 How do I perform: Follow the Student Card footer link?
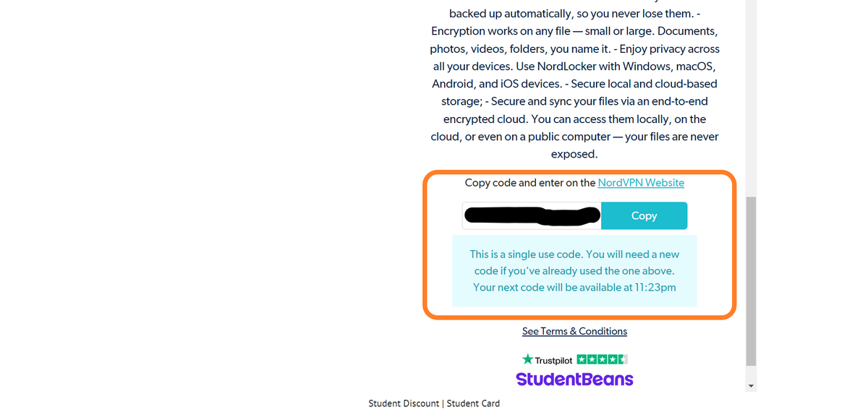coord(473,403)
